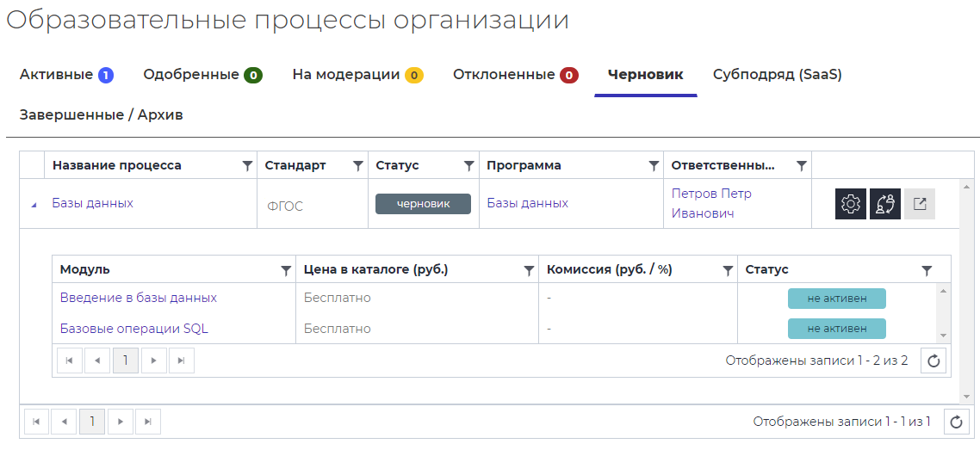
Task: Open filter for Комиссия column
Action: pos(728,270)
